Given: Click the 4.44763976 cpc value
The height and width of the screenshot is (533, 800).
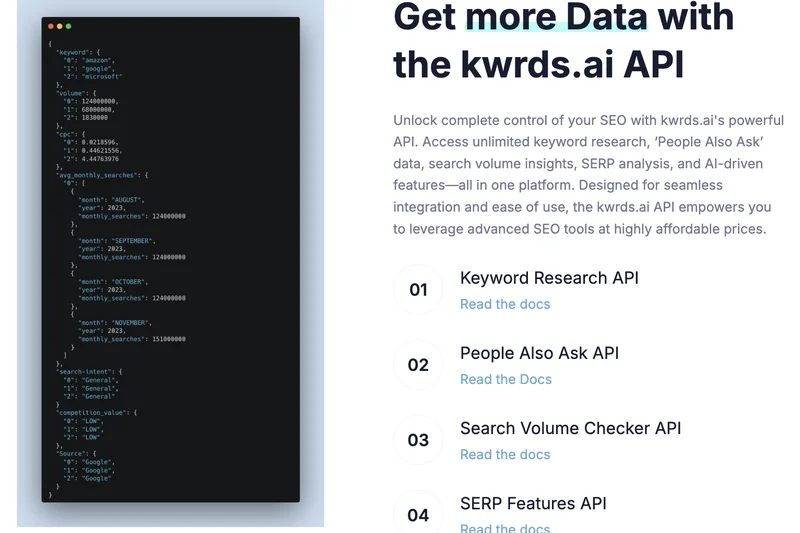Looking at the screenshot, I should coord(100,159).
